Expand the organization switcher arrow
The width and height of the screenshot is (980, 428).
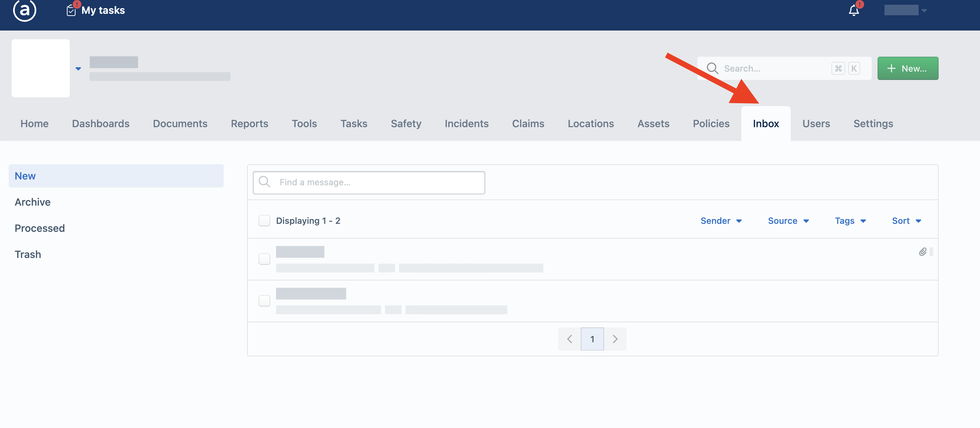pyautogui.click(x=78, y=69)
